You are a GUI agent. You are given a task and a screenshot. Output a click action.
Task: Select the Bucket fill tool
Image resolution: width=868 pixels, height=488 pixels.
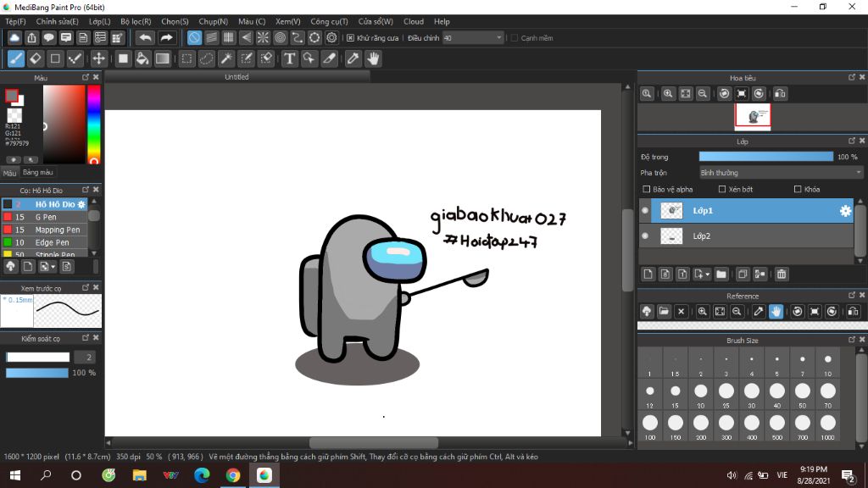pos(142,58)
